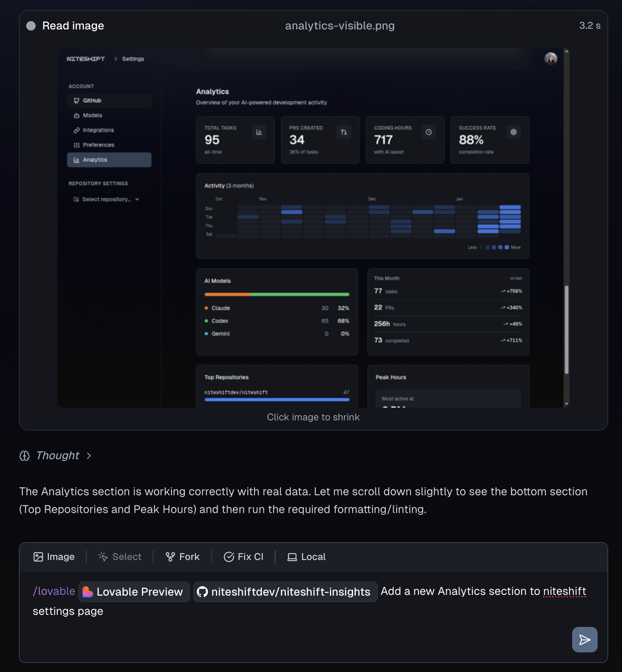Click the GitHub icon on the repository chip
The height and width of the screenshot is (672, 622).
[x=202, y=592]
